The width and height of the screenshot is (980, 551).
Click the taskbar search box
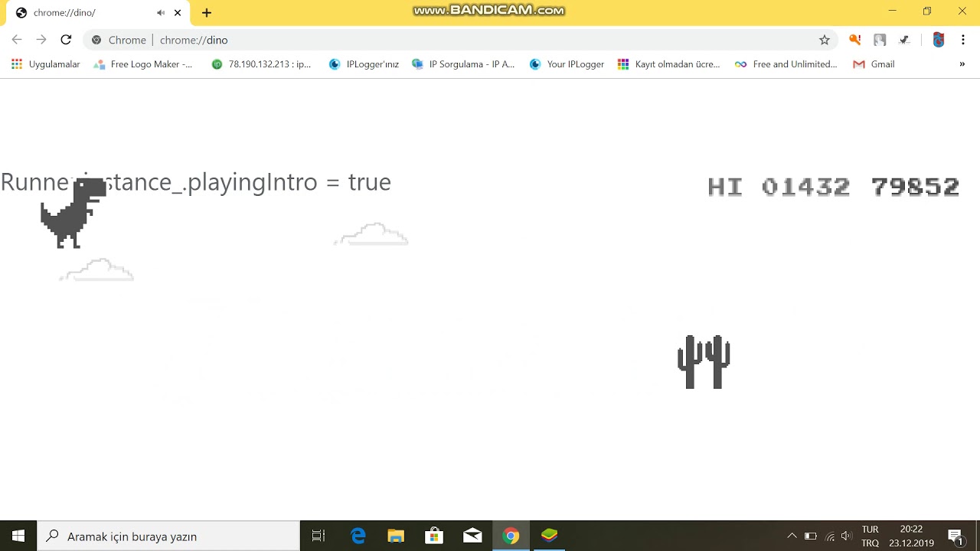tap(168, 536)
